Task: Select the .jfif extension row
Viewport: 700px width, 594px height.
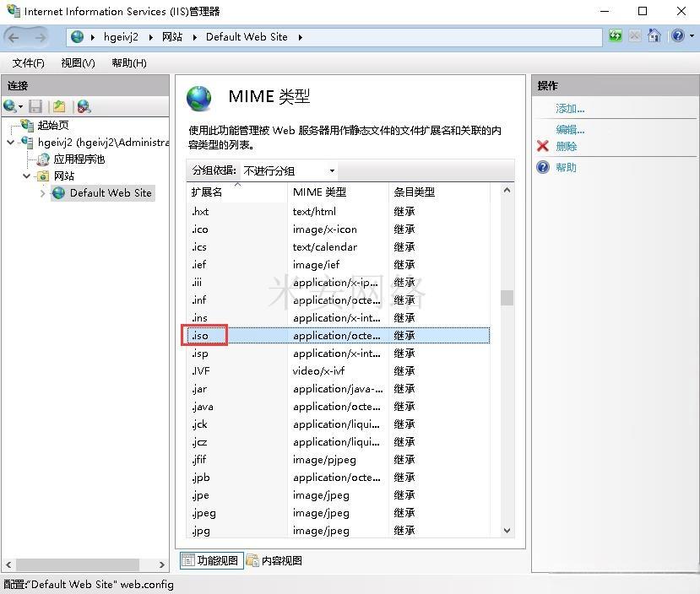Action: (x=339, y=460)
